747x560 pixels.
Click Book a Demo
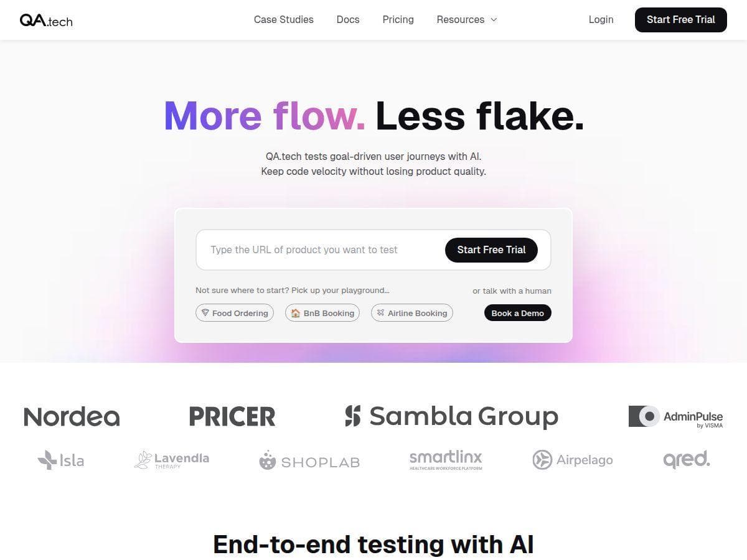tap(517, 313)
